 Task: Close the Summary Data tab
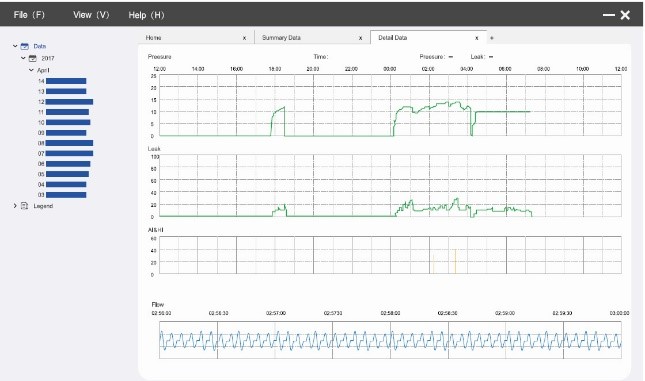click(x=360, y=38)
